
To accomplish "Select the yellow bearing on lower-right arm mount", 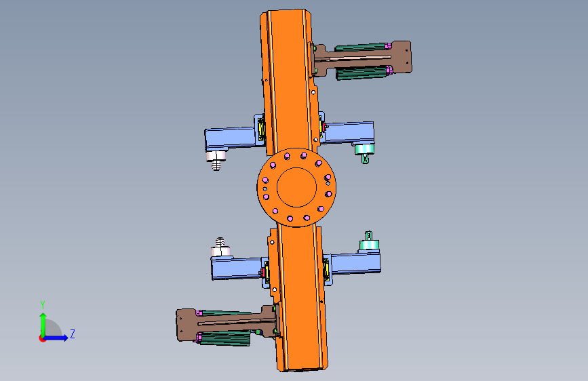I will (326, 269).
